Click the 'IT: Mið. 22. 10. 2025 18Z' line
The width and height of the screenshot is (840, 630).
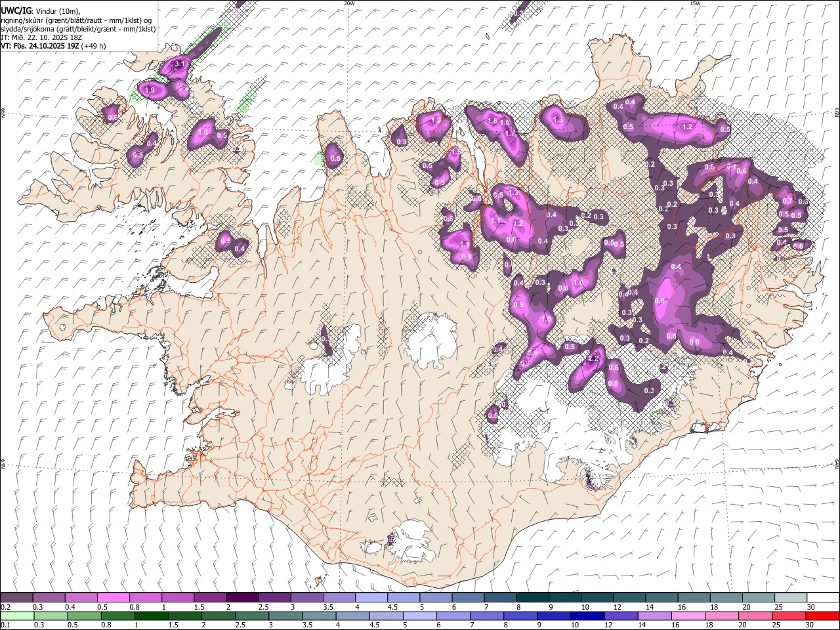click(x=41, y=37)
